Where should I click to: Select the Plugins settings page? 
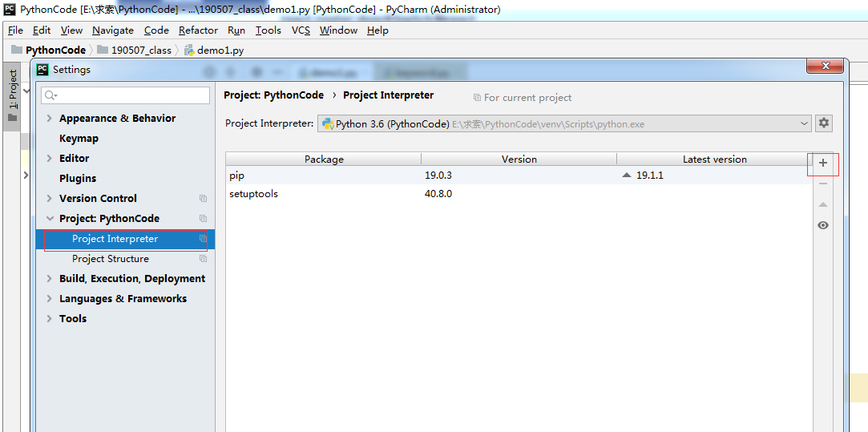78,179
